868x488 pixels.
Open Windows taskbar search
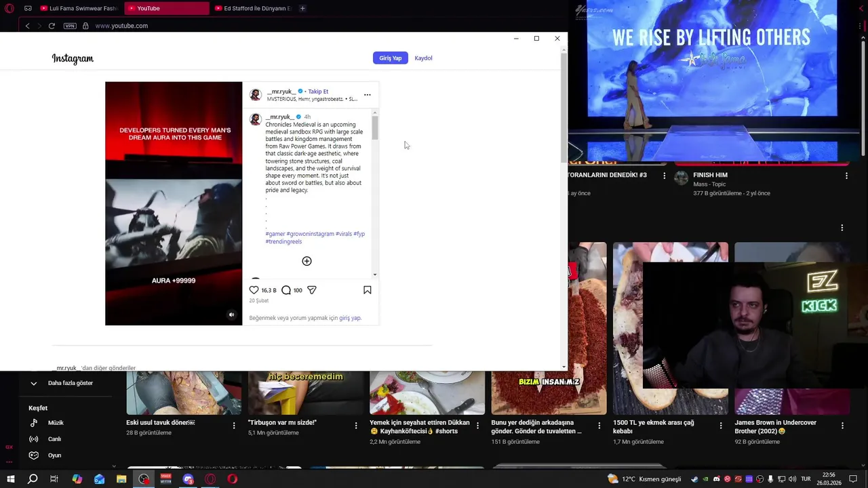pyautogui.click(x=32, y=479)
